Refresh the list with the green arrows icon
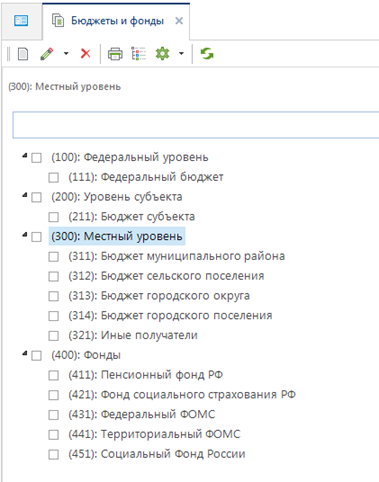 [207, 54]
